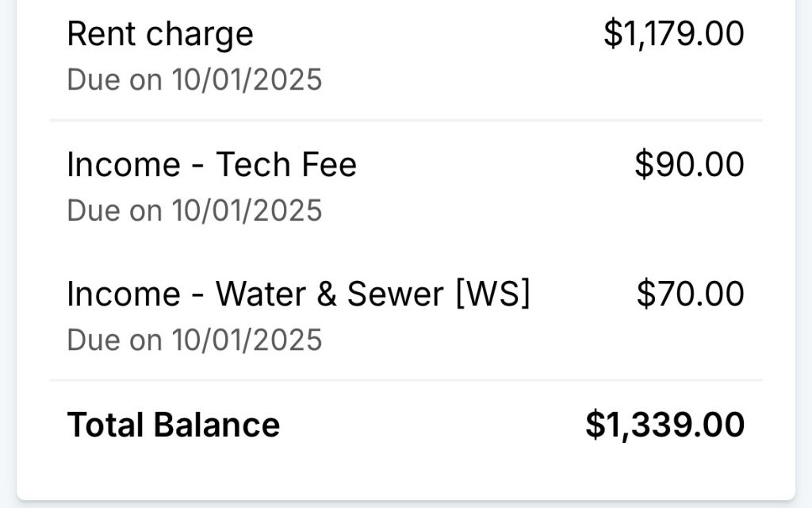Click the Rent charge label
Image resolution: width=812 pixels, height=508 pixels.
coord(159,34)
